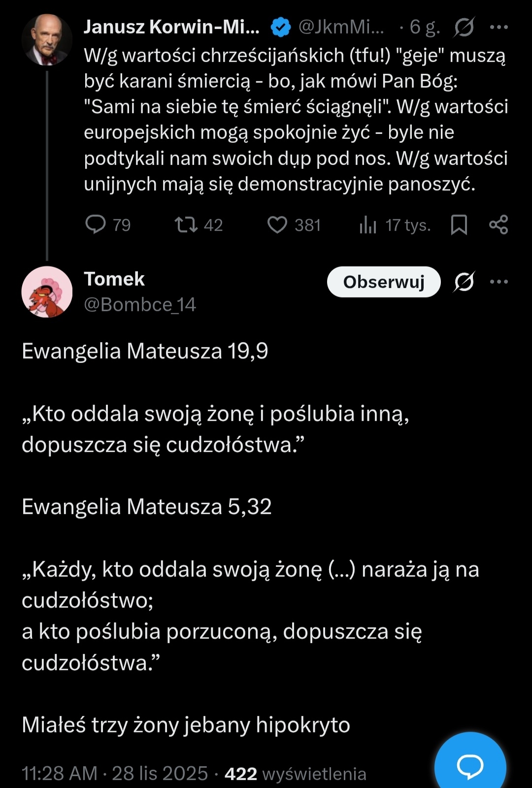Tap the repost icon showing 42
This screenshot has width=532, height=788.
point(186,225)
